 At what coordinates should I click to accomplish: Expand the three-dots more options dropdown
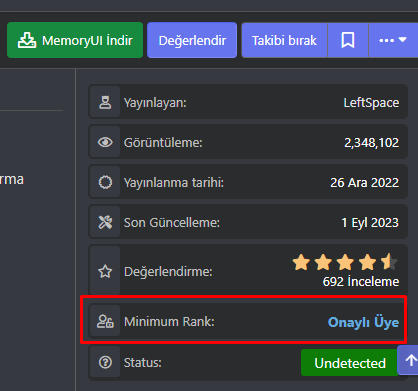coord(393,40)
